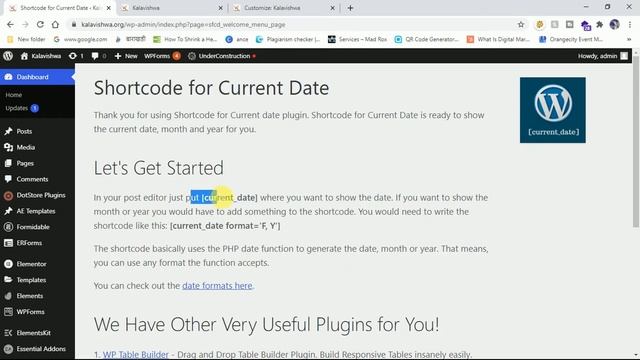Click the [current_date format='F, Y'] text
The image size is (640, 360).
[225, 226]
